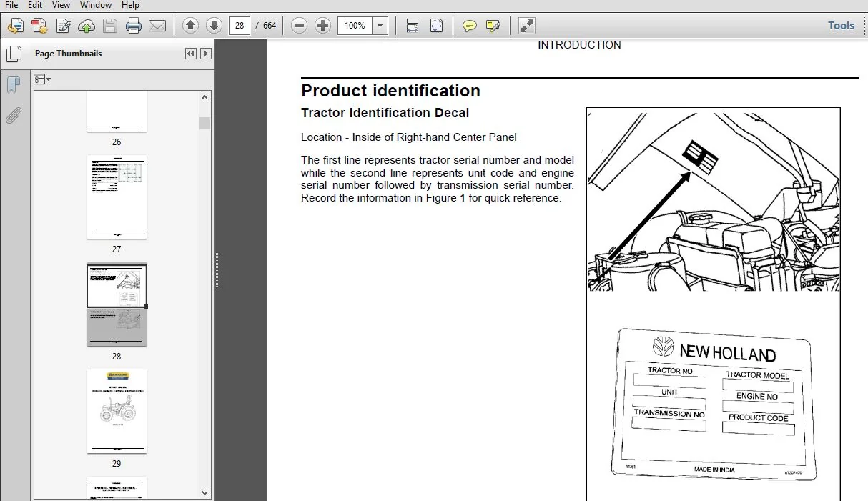The image size is (868, 501).
Task: Click thumbnails scrollbar up arrow
Action: [205, 98]
